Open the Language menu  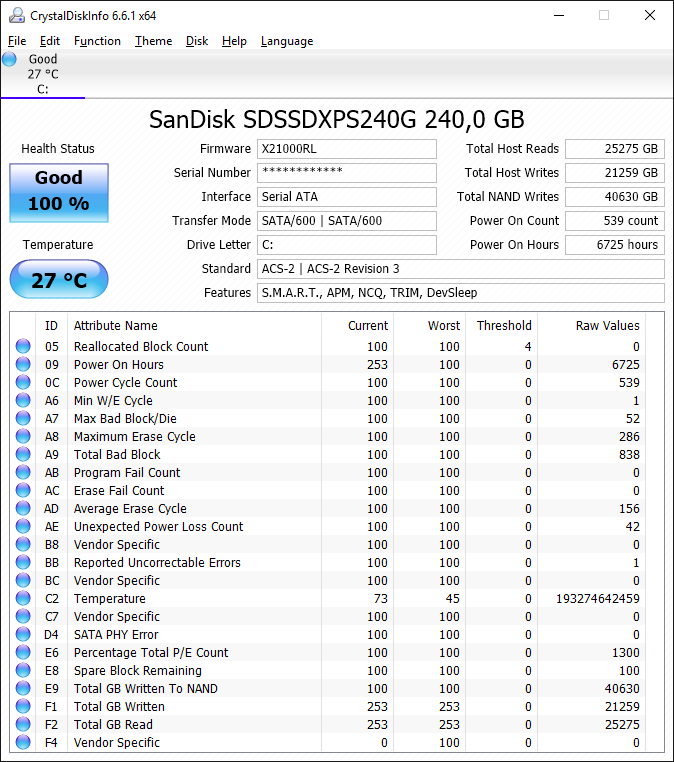pyautogui.click(x=287, y=41)
